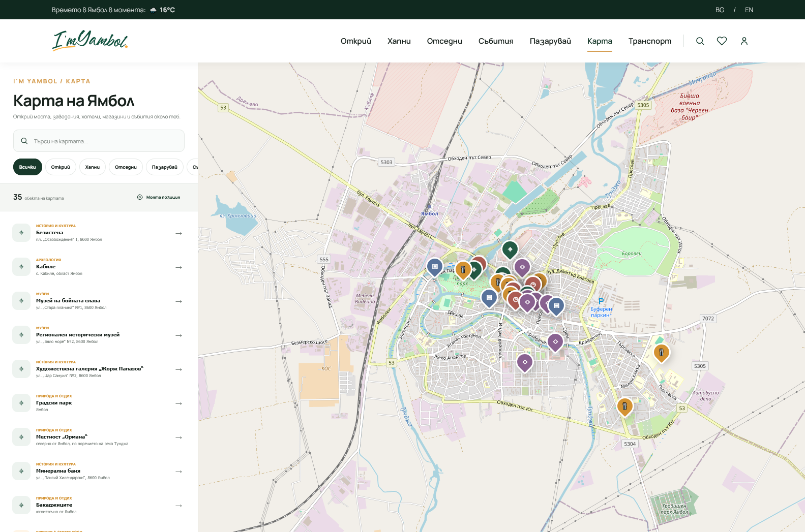Image resolution: width=805 pixels, height=532 pixels.
Task: Click the cloud weather icon in top bar
Action: (x=153, y=10)
